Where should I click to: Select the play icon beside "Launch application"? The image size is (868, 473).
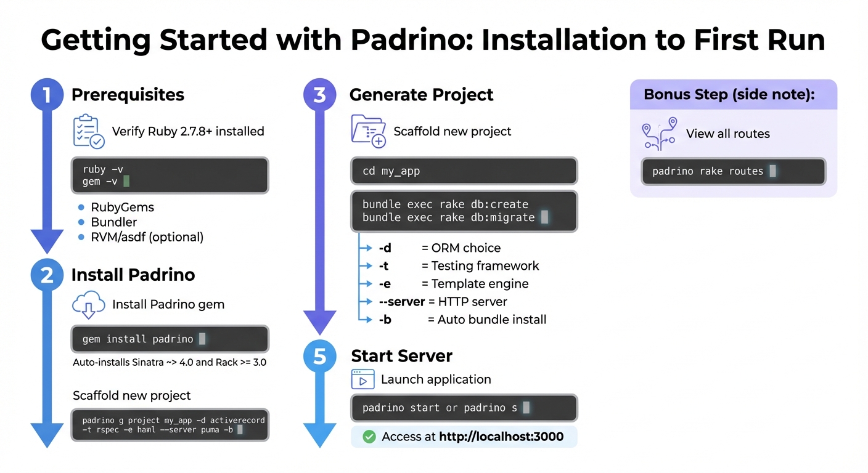363,379
